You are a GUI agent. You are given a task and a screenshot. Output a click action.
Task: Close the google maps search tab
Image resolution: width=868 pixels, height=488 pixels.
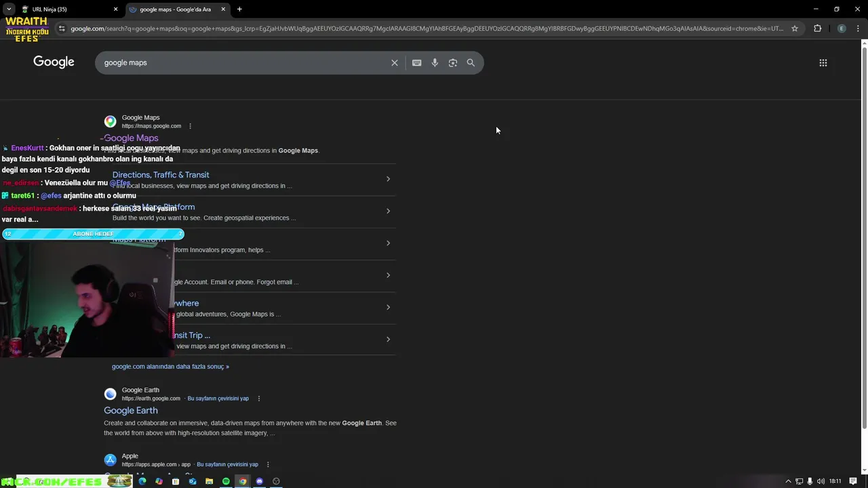pyautogui.click(x=223, y=9)
